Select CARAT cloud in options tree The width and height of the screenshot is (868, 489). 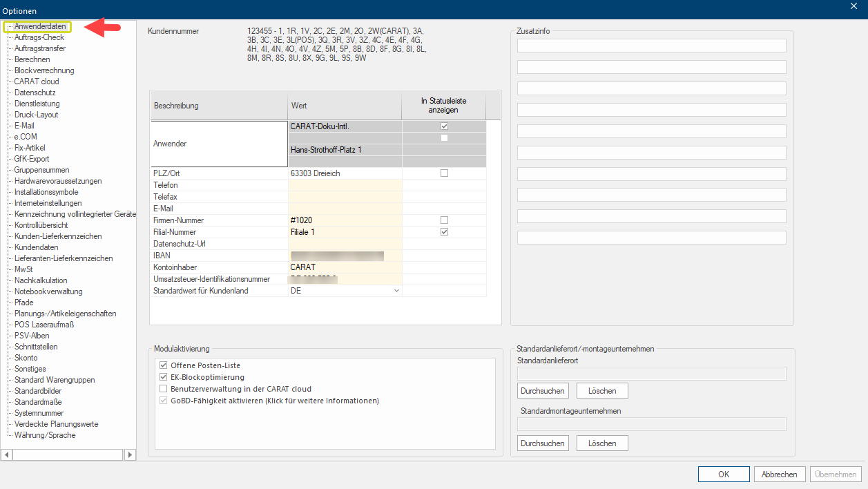[x=37, y=81]
